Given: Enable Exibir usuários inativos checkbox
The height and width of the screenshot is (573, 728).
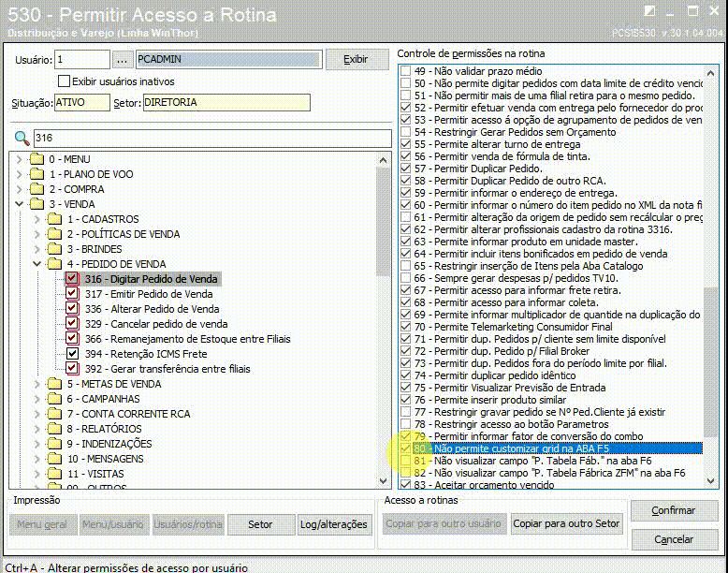Looking at the screenshot, I should click(64, 81).
